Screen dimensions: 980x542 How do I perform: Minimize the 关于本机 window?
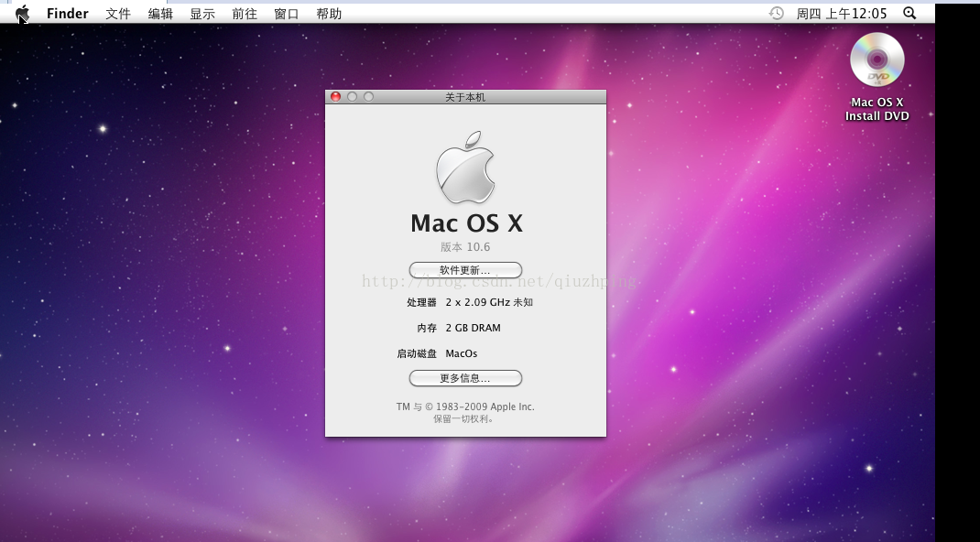pos(353,97)
